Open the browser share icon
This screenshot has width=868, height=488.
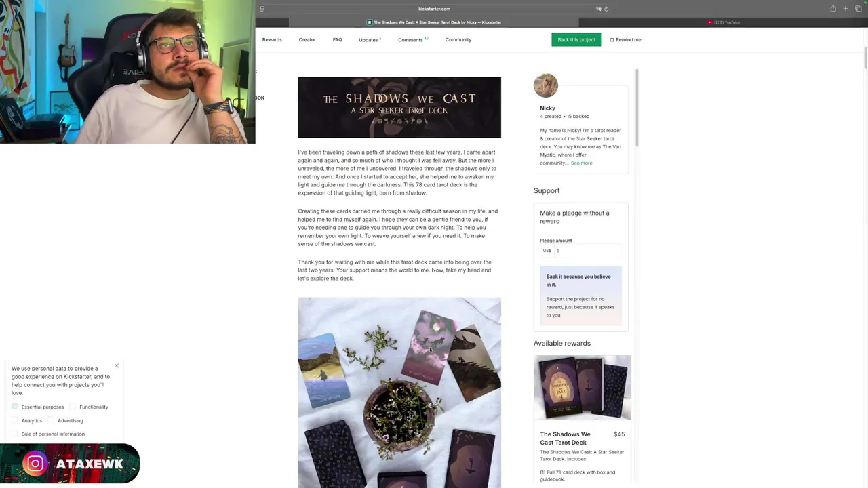coord(833,9)
